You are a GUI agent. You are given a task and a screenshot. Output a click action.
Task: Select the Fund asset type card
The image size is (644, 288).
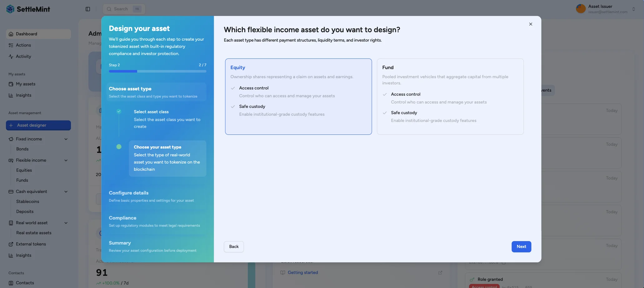(450, 97)
